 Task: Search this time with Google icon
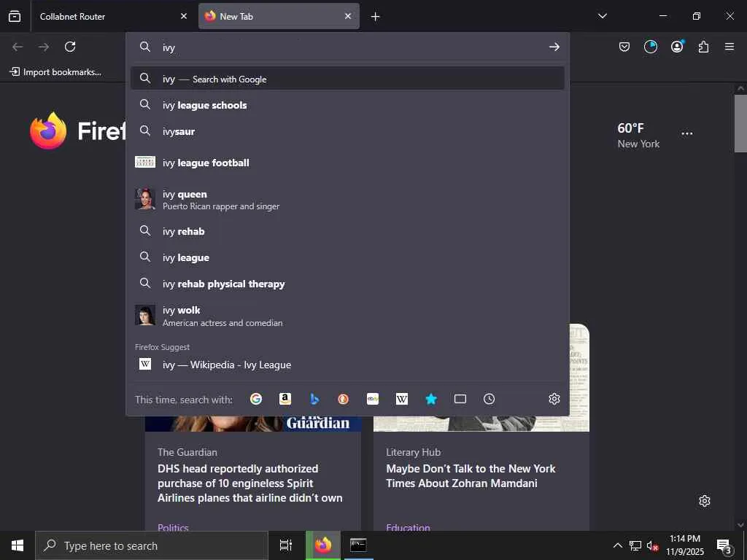click(x=256, y=399)
